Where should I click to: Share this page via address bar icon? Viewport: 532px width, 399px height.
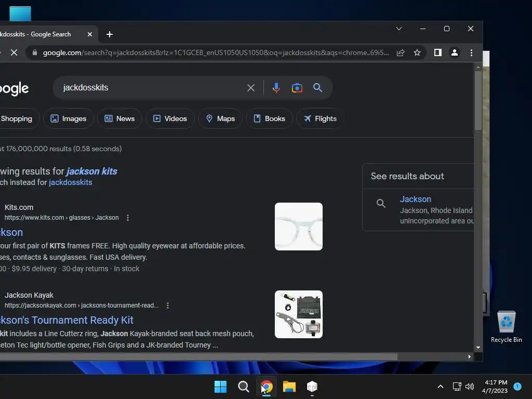click(401, 52)
